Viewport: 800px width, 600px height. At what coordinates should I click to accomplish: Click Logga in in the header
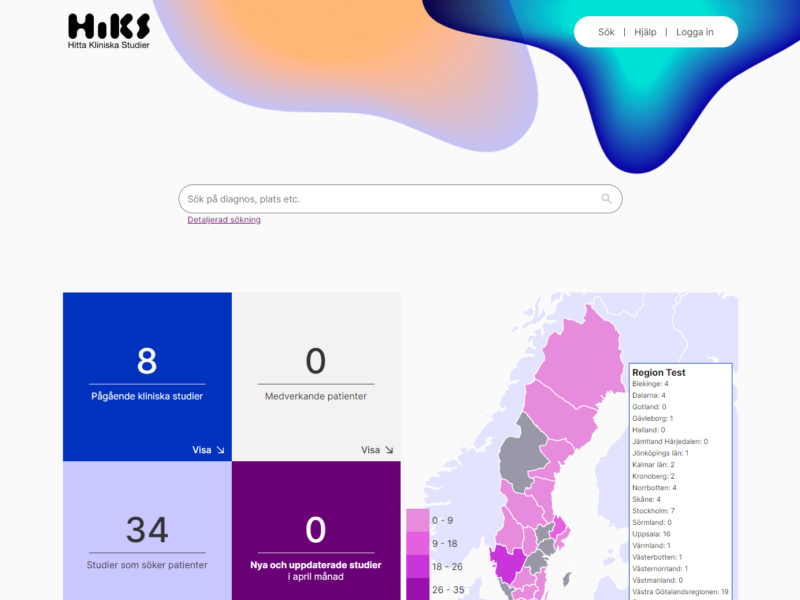pos(695,32)
